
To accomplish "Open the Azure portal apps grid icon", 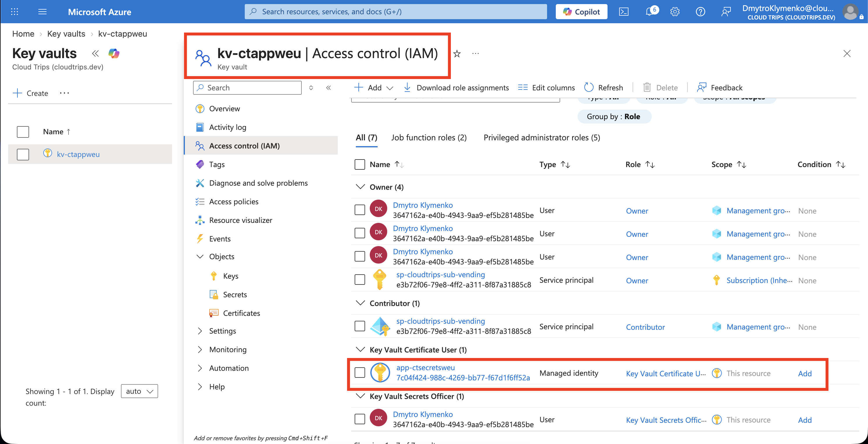I will coord(15,12).
